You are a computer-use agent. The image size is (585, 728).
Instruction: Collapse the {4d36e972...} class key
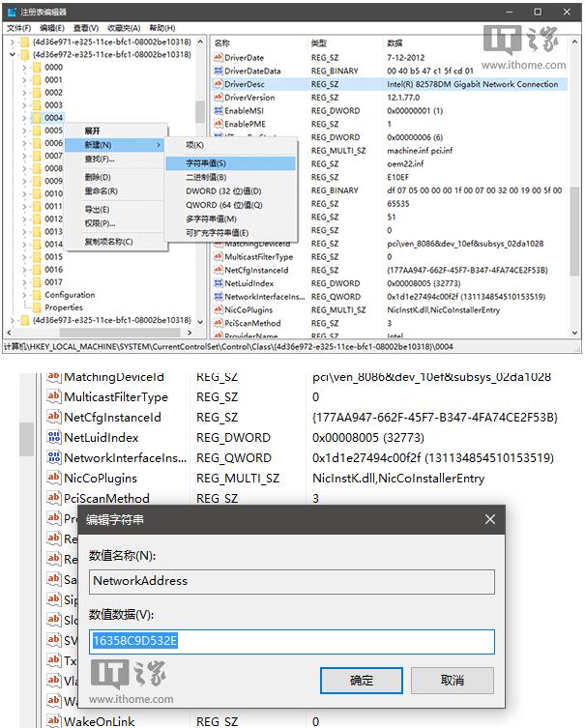point(12,55)
